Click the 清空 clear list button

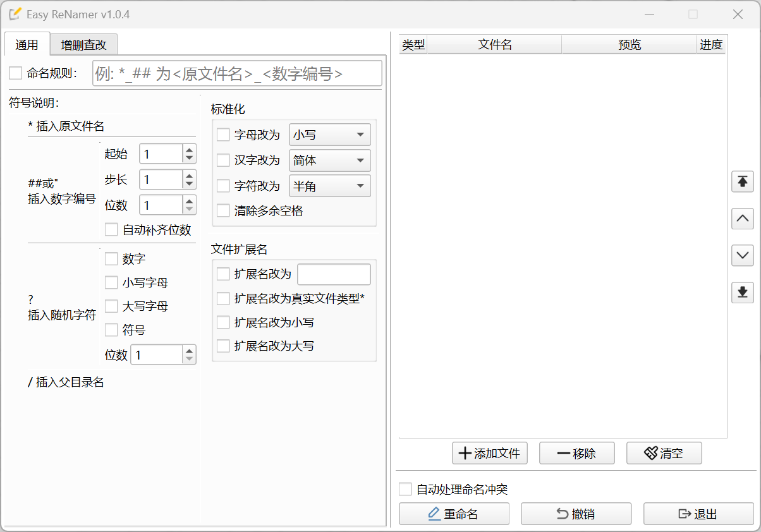click(x=664, y=453)
